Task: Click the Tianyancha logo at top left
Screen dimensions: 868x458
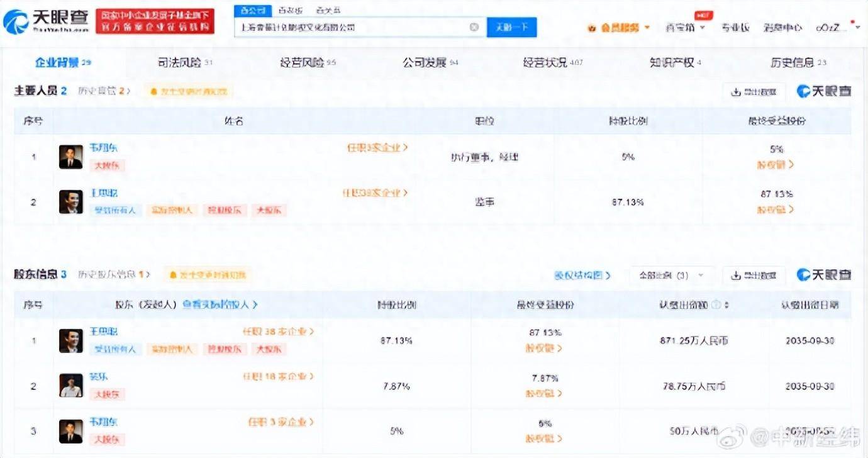Action: coord(47,21)
